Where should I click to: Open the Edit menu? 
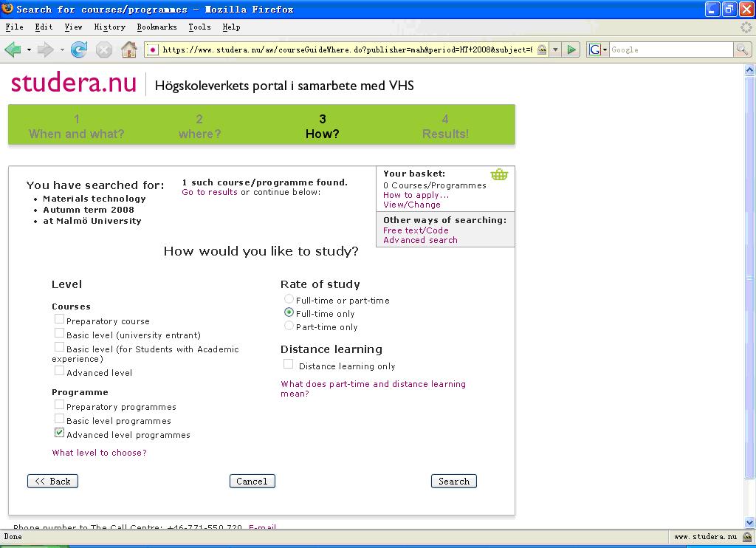coord(44,27)
